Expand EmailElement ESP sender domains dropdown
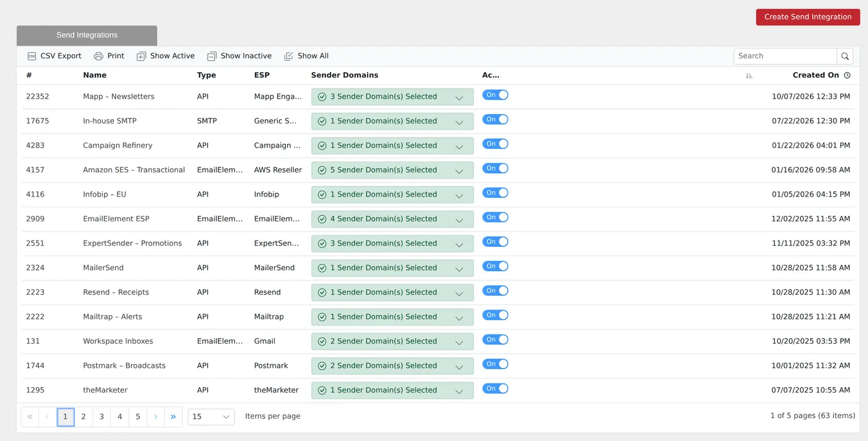The height and width of the screenshot is (441, 868). pyautogui.click(x=392, y=219)
